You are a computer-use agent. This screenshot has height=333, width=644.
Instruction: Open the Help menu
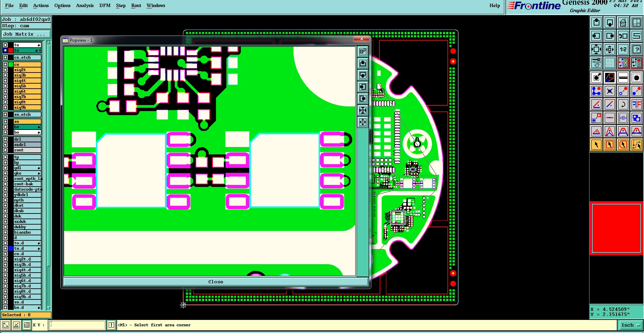(x=495, y=5)
